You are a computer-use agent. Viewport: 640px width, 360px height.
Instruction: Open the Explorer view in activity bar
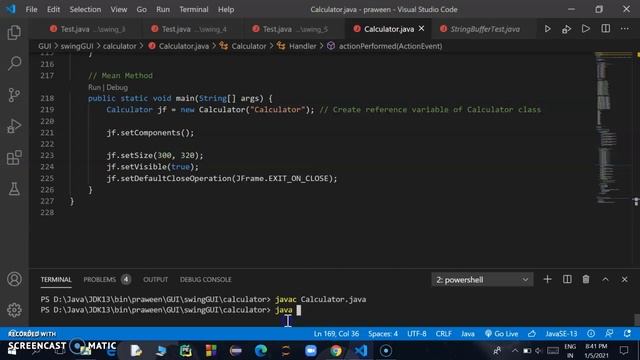pos(14,33)
